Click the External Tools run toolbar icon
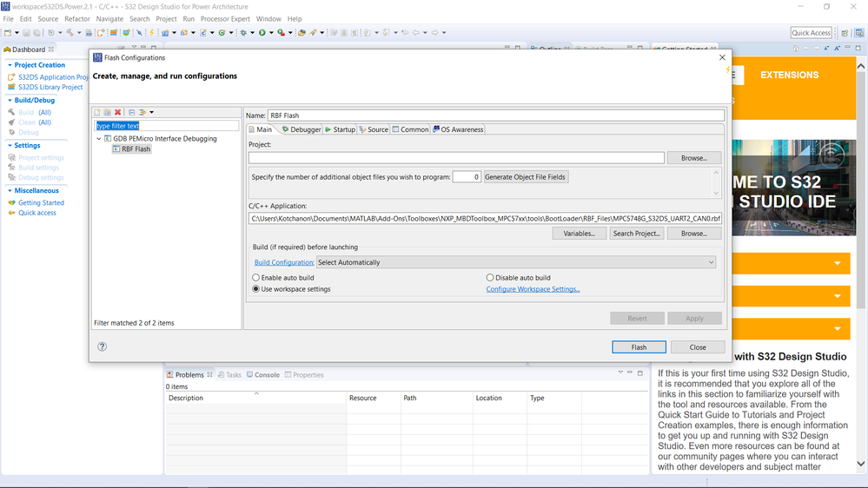The width and height of the screenshot is (868, 488). pyautogui.click(x=282, y=33)
